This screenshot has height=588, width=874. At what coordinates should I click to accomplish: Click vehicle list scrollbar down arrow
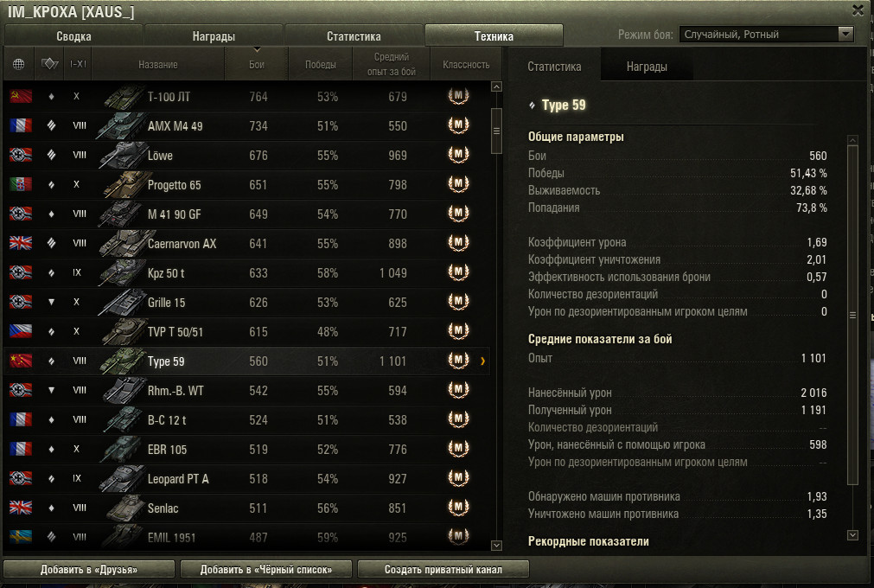496,545
